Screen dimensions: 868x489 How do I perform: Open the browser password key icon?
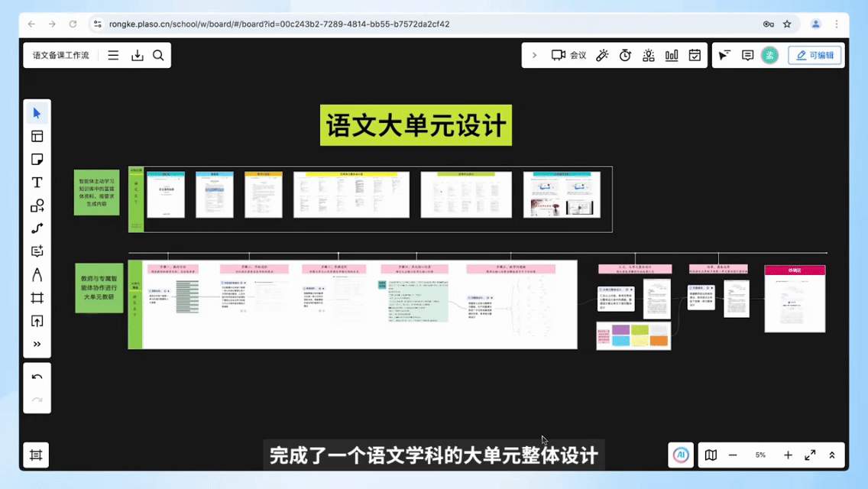(769, 24)
